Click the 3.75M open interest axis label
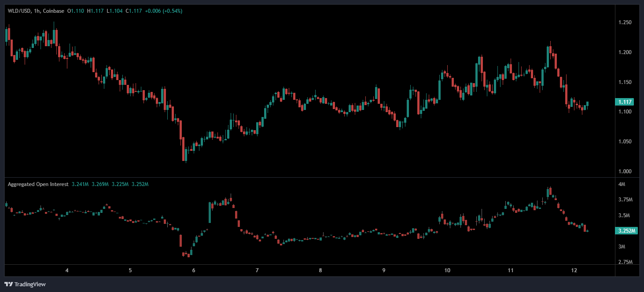Viewport: 644px width, 292px height. (625, 200)
